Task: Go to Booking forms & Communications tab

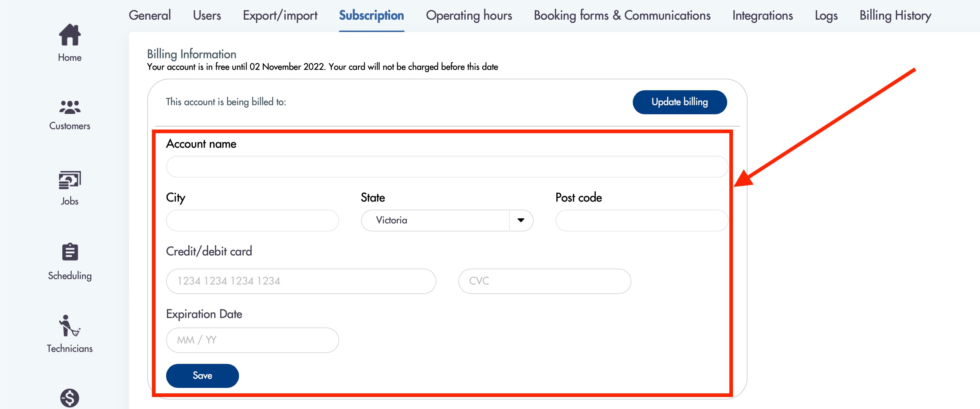Action: coord(622,15)
